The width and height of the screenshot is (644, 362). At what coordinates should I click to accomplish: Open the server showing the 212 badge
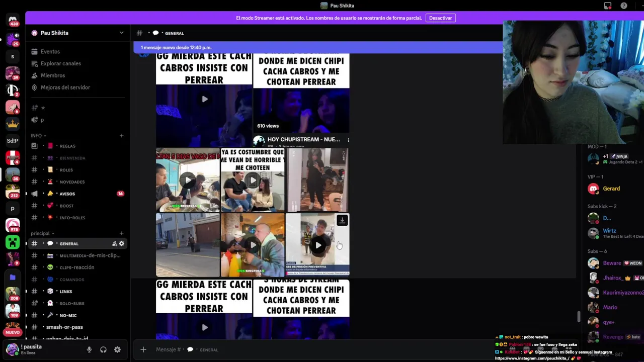[x=13, y=192]
